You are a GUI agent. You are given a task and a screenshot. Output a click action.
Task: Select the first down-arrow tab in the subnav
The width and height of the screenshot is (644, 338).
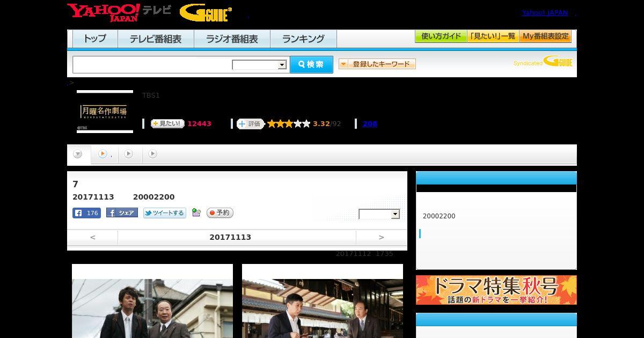pyautogui.click(x=78, y=155)
